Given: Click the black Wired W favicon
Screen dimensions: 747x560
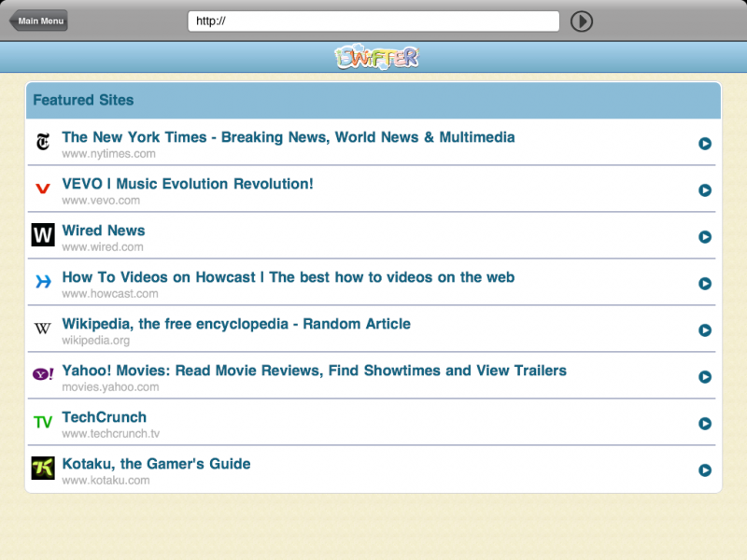Looking at the screenshot, I should pyautogui.click(x=43, y=235).
